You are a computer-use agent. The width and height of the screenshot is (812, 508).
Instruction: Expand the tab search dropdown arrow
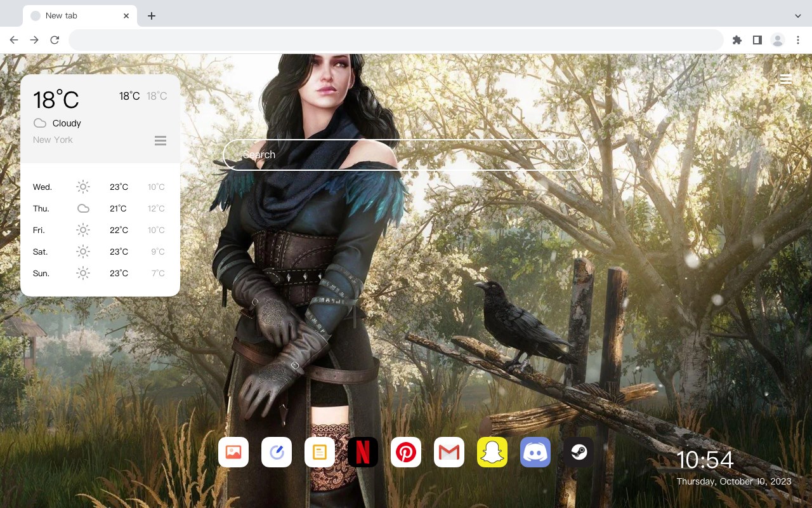798,16
